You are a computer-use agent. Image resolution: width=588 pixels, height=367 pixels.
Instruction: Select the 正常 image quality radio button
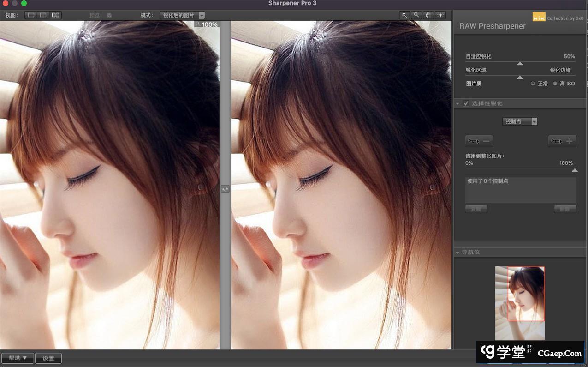pyautogui.click(x=533, y=84)
